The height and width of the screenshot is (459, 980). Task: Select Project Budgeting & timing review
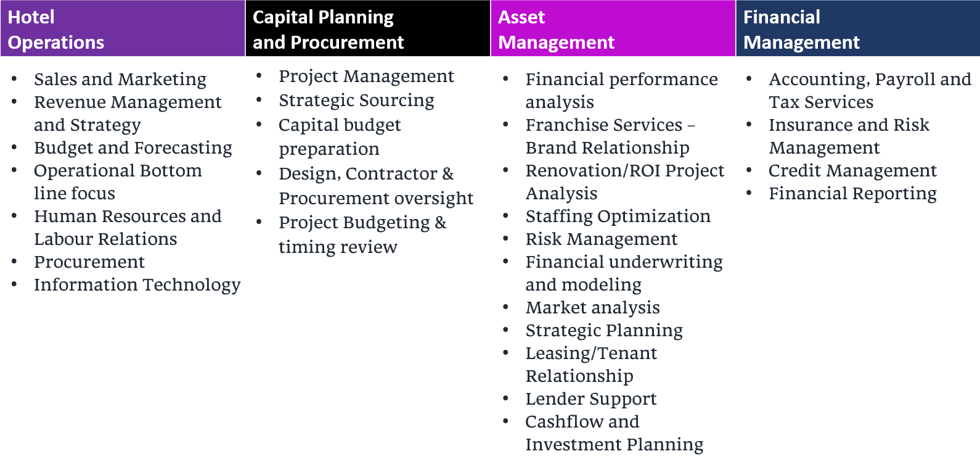(x=362, y=234)
